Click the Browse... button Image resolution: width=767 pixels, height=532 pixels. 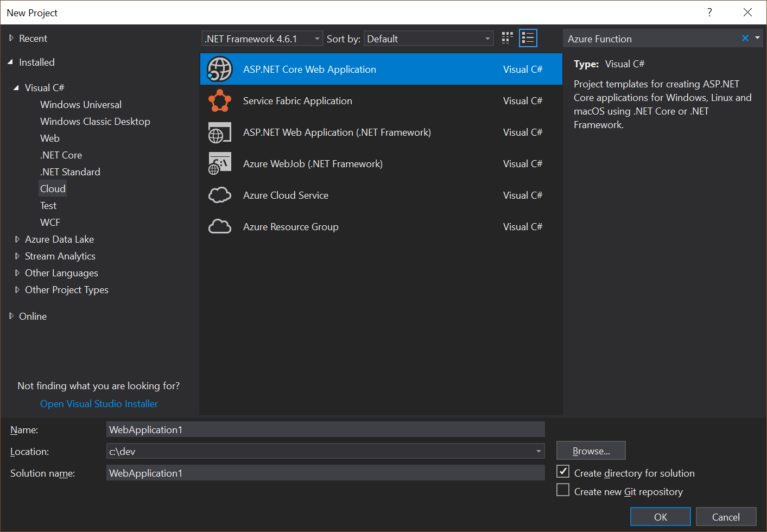(591, 451)
